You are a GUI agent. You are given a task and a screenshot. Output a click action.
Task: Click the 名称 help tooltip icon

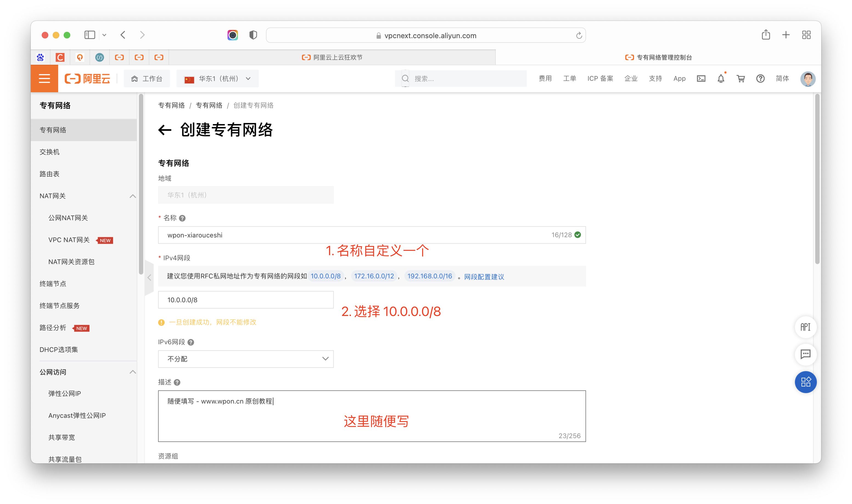coord(182,218)
